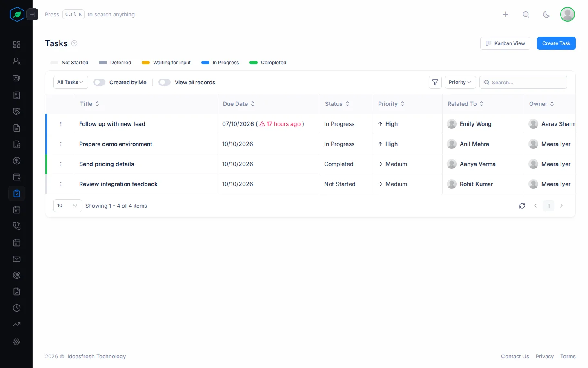Screen dimensions: 588x368
Task: Open row menu for Follow up with new lead
Action: (x=61, y=124)
